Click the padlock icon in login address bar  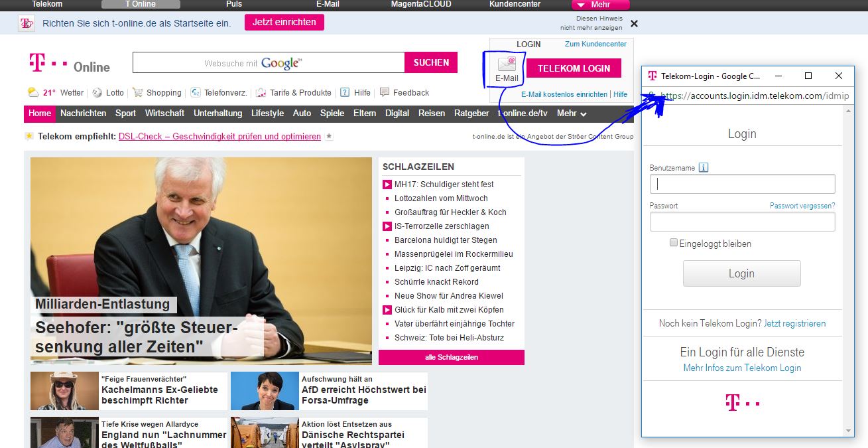652,96
